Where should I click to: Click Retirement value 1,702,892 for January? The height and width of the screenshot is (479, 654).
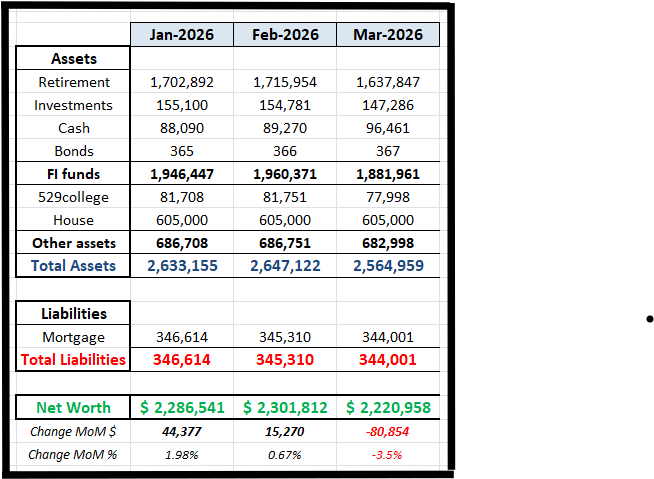click(181, 82)
